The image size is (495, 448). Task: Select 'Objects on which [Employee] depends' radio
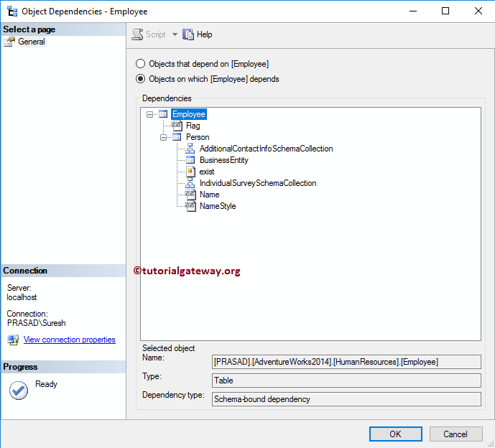click(141, 78)
